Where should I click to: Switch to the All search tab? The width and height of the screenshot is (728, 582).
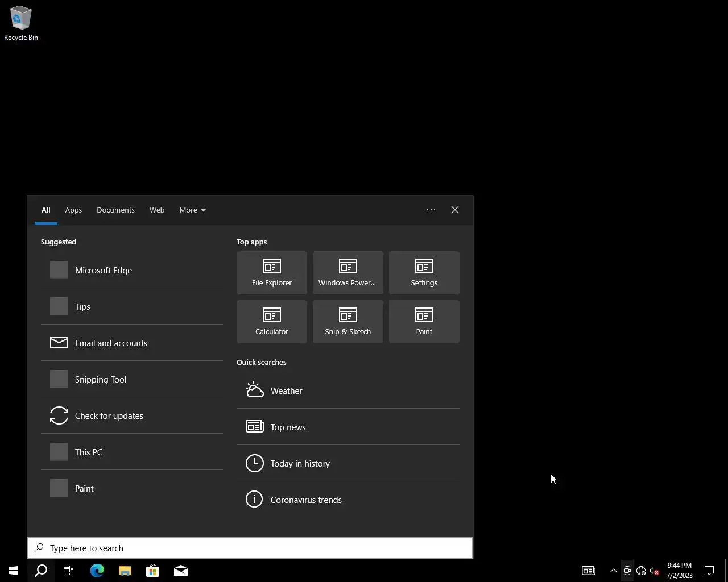click(45, 210)
